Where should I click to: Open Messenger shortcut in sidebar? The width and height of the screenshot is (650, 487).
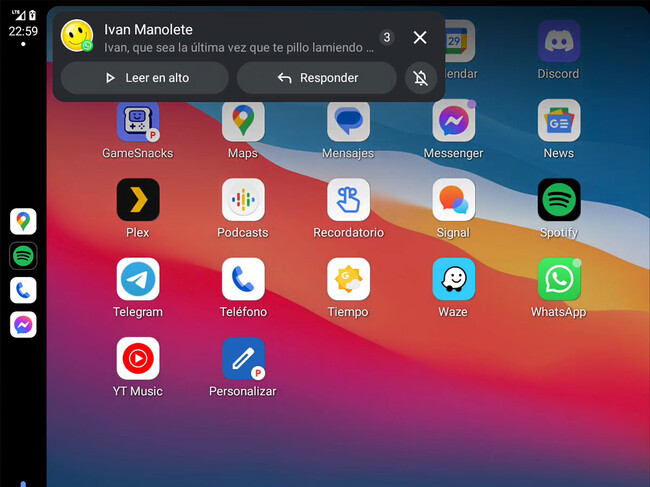23,325
